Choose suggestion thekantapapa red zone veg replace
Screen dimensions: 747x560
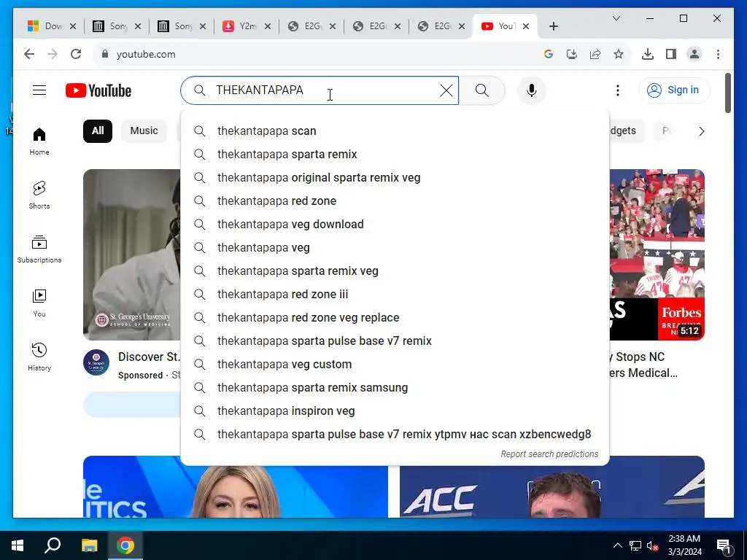395,318
